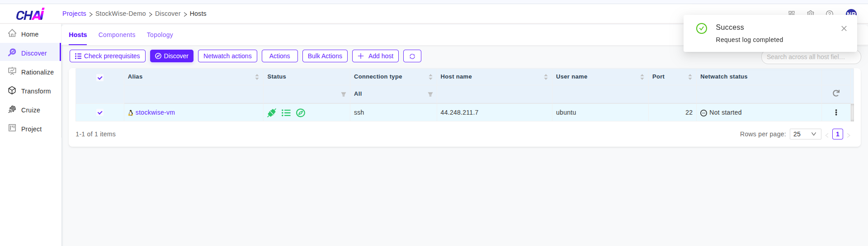Viewport: 868px width, 246px height.
Task: Click the Transform cube icon
Action: coord(12,90)
